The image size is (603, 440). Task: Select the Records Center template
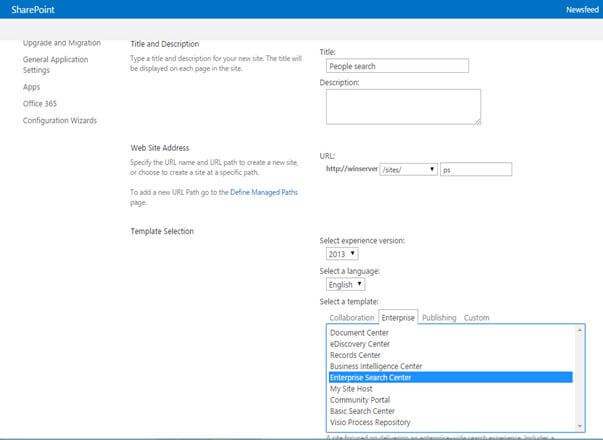tap(451, 355)
